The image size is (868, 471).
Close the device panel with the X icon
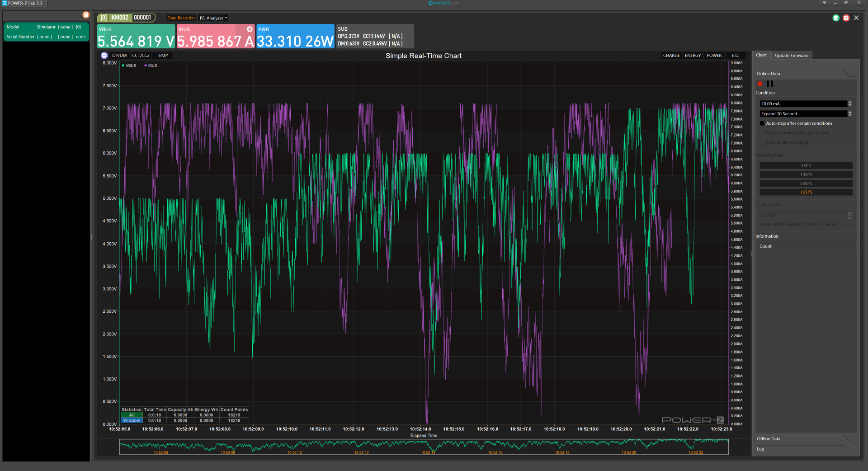(856, 18)
